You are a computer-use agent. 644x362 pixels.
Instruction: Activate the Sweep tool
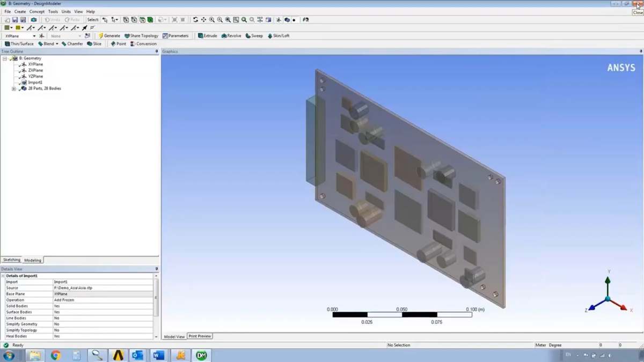[x=254, y=36]
